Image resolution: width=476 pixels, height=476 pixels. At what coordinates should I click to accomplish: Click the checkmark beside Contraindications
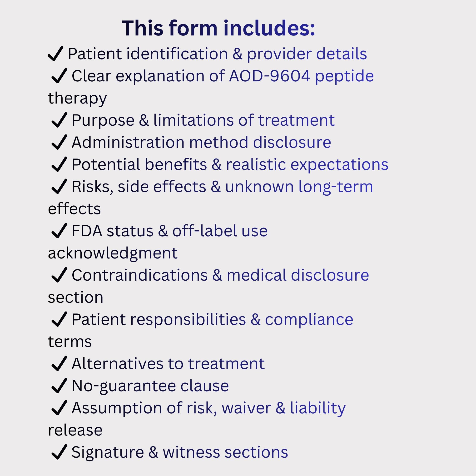59,275
